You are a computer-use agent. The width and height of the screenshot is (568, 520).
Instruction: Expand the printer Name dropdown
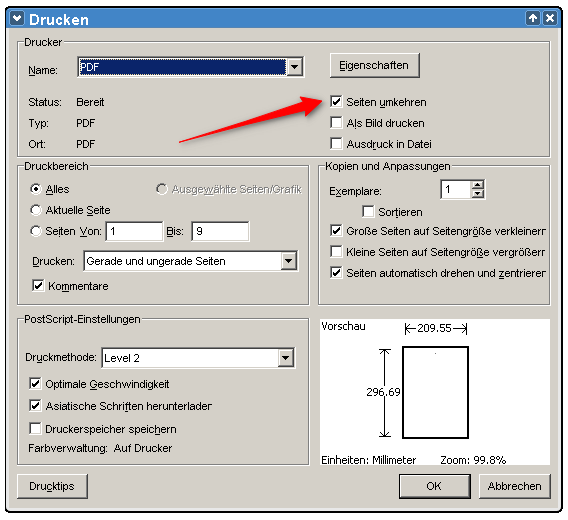click(295, 67)
